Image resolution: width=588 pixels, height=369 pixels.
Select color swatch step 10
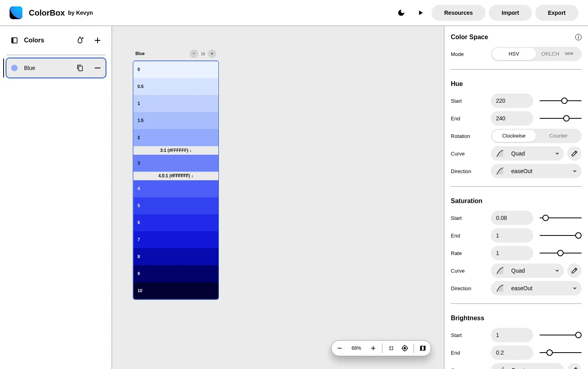point(176,291)
